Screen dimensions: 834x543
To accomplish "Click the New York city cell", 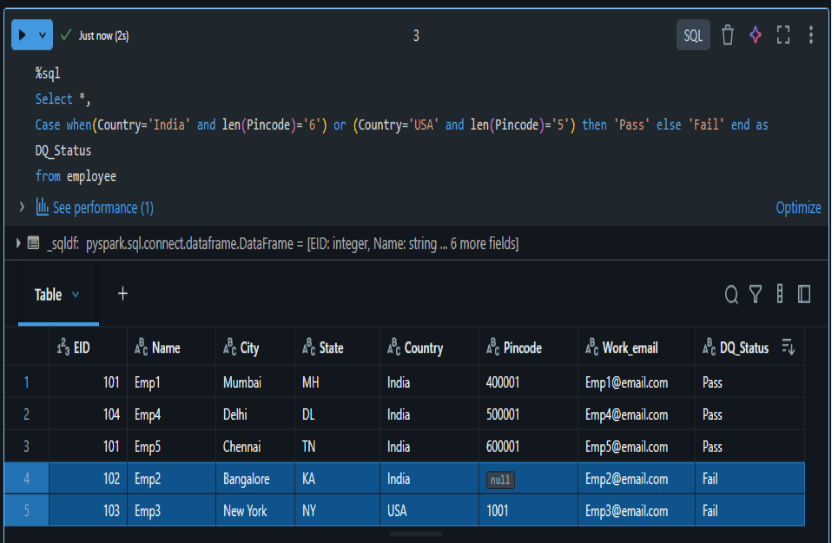I will pyautogui.click(x=255, y=511).
